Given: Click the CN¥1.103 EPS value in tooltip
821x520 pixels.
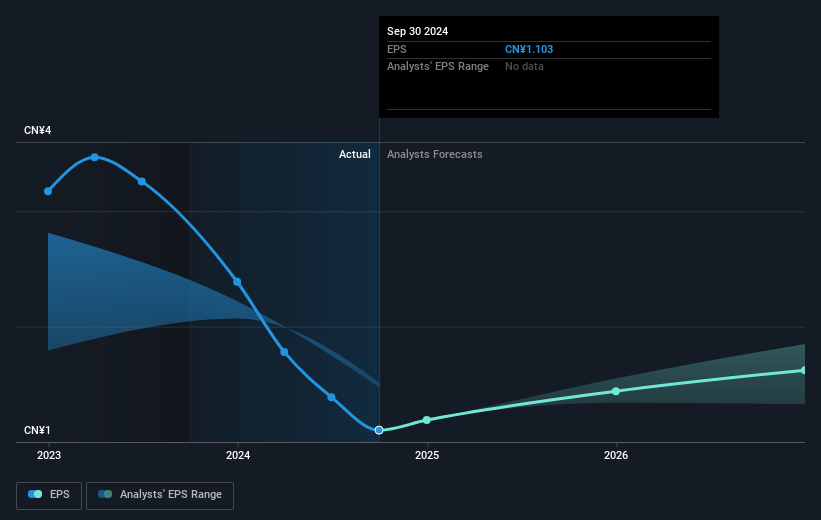Looking at the screenshot, I should 529,49.
